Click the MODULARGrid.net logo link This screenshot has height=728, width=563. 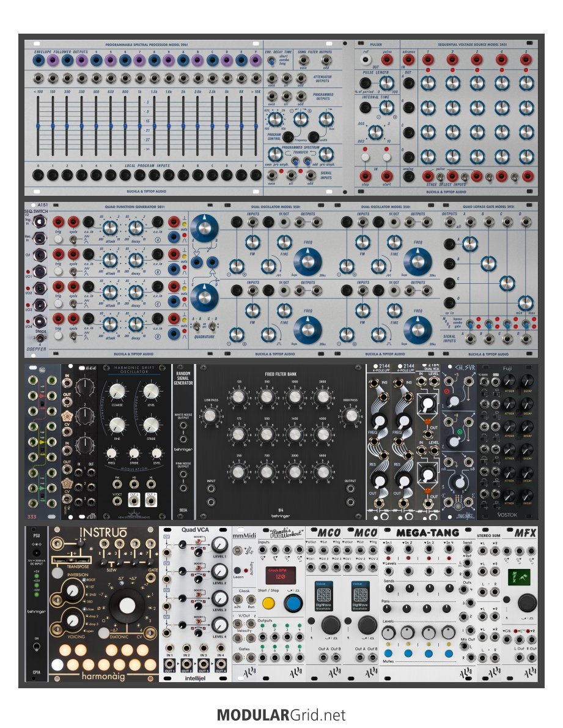281,715
